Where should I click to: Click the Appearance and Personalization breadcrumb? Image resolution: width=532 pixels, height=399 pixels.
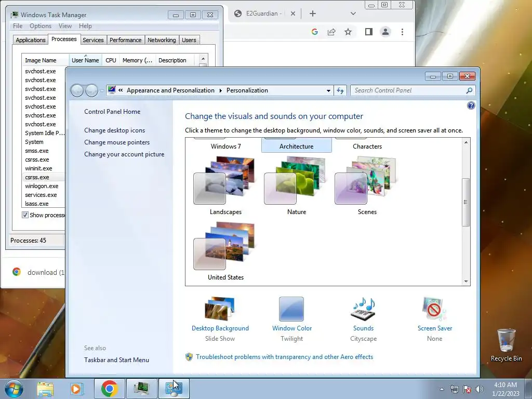(x=170, y=90)
